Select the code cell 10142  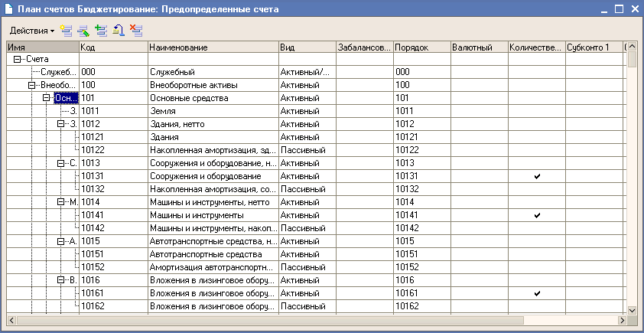pyautogui.click(x=114, y=228)
